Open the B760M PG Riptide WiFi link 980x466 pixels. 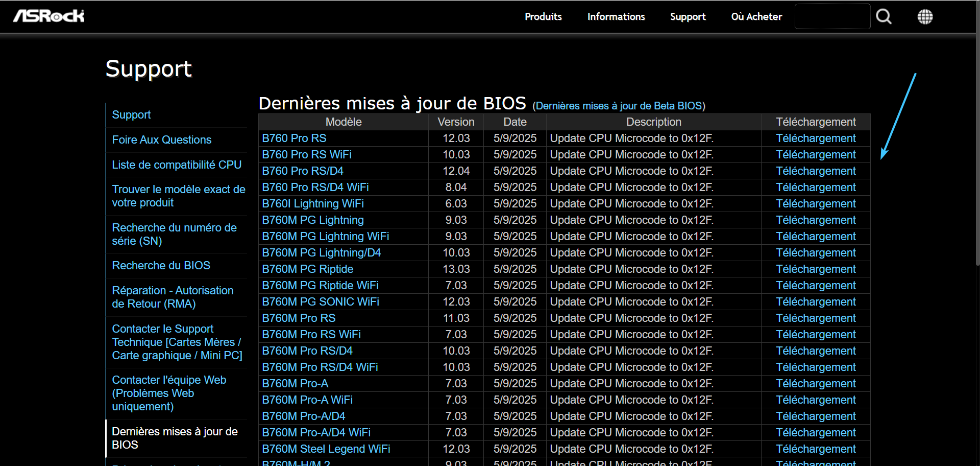[321, 286]
